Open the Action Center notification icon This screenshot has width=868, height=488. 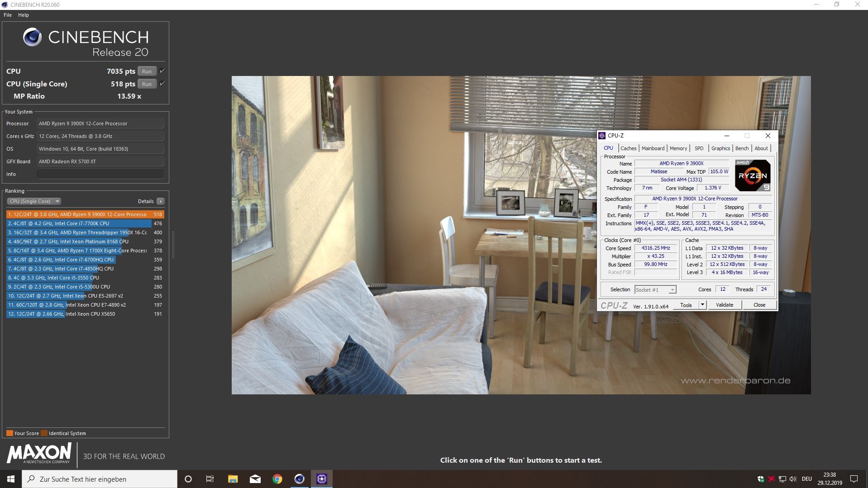854,479
